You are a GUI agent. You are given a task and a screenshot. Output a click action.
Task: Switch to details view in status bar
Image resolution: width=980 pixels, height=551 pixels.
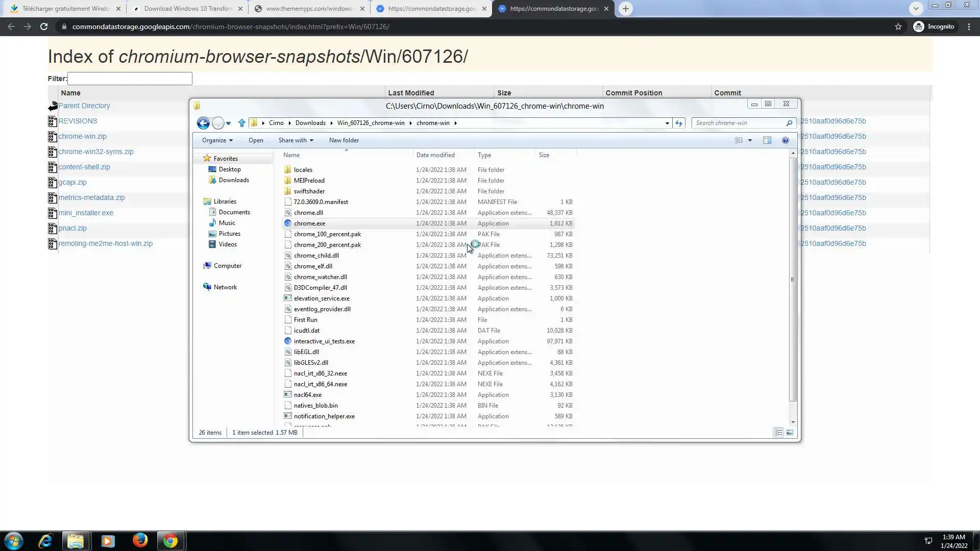(x=778, y=433)
